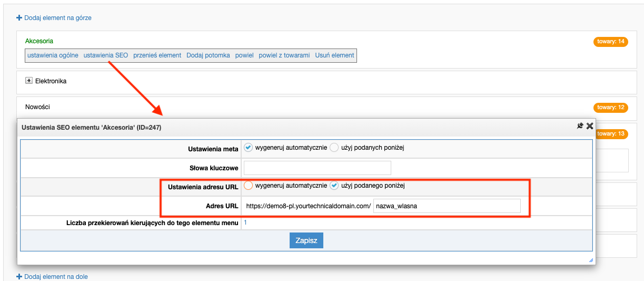Click the 'Ustawienia adresu URL' label
Image resolution: width=644 pixels, height=281 pixels.
pos(203,187)
